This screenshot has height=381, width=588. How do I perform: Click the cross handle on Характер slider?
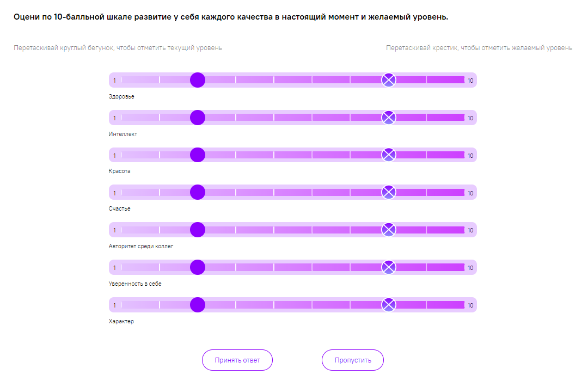pos(388,305)
